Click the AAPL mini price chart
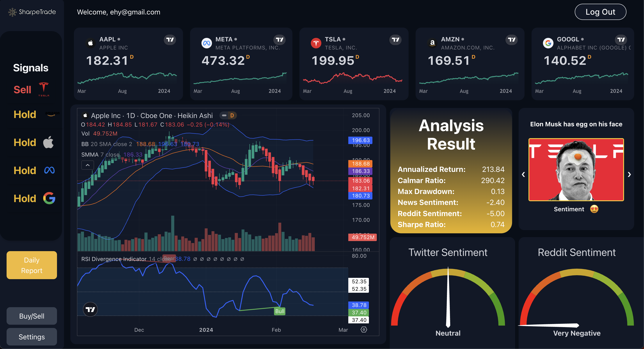 point(127,78)
